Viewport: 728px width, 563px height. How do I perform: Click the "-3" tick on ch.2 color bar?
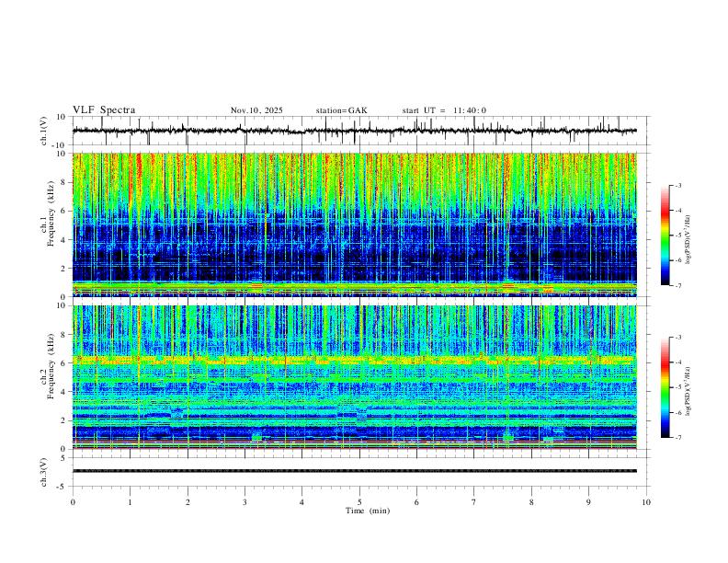pos(678,338)
